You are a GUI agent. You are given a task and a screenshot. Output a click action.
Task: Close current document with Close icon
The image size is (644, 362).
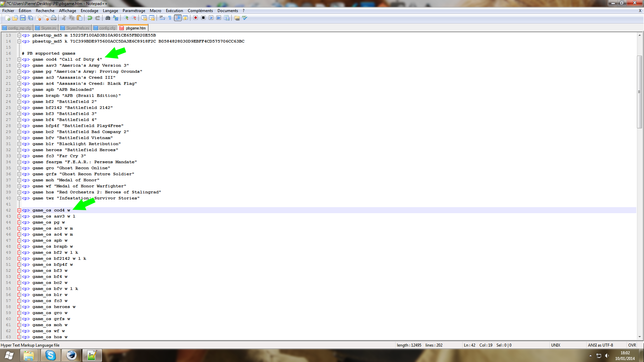pos(38,18)
